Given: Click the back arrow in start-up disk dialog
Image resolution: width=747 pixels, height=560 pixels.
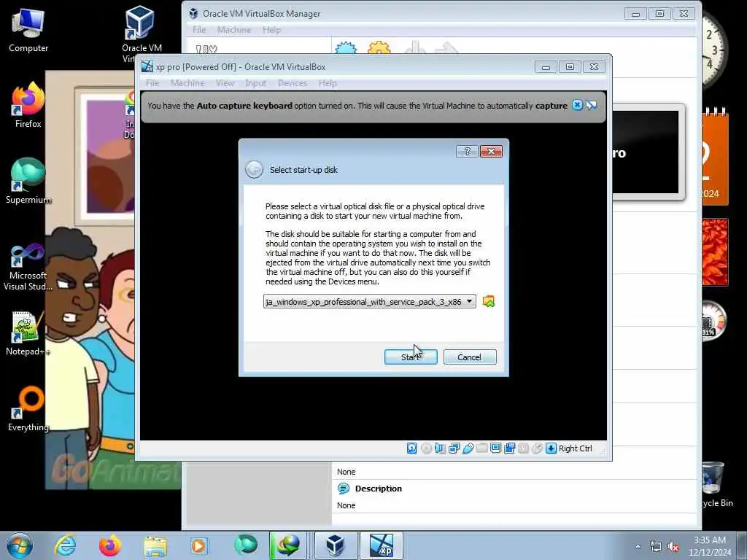Looking at the screenshot, I should [x=254, y=169].
